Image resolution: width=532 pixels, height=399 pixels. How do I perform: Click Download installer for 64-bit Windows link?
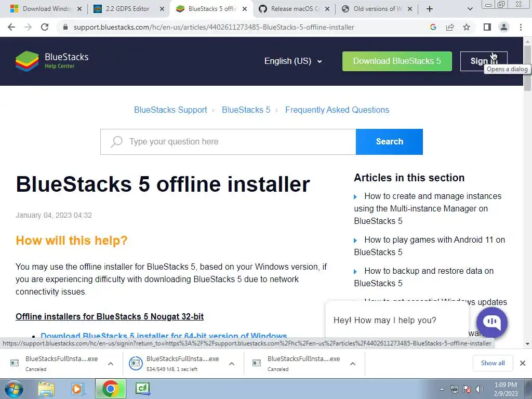(x=164, y=335)
